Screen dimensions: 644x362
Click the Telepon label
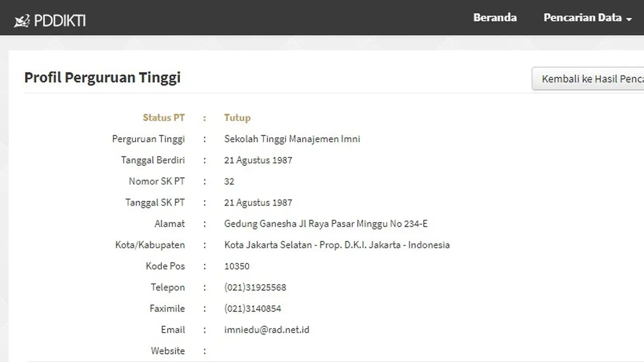pos(168,287)
